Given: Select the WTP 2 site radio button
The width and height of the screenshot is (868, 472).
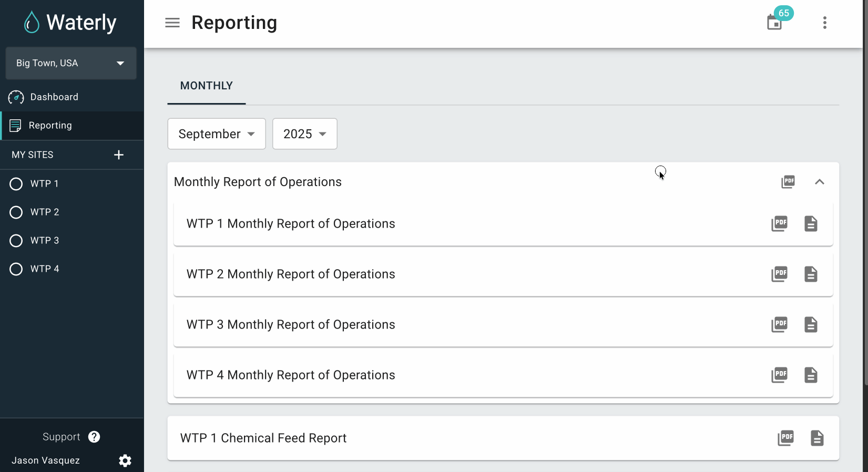Looking at the screenshot, I should point(16,212).
